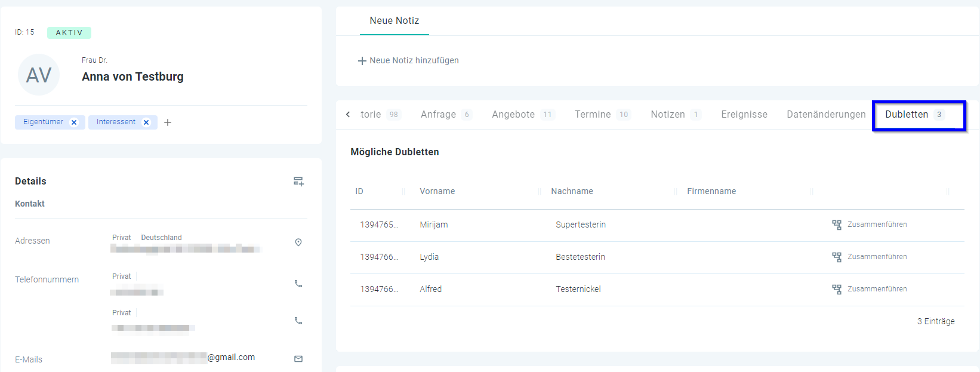980x372 pixels.
Task: Remove the Interessent tag with its x icon
Action: click(146, 122)
